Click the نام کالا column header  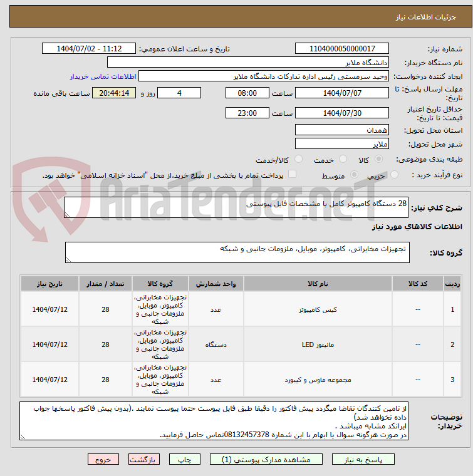tap(318, 284)
